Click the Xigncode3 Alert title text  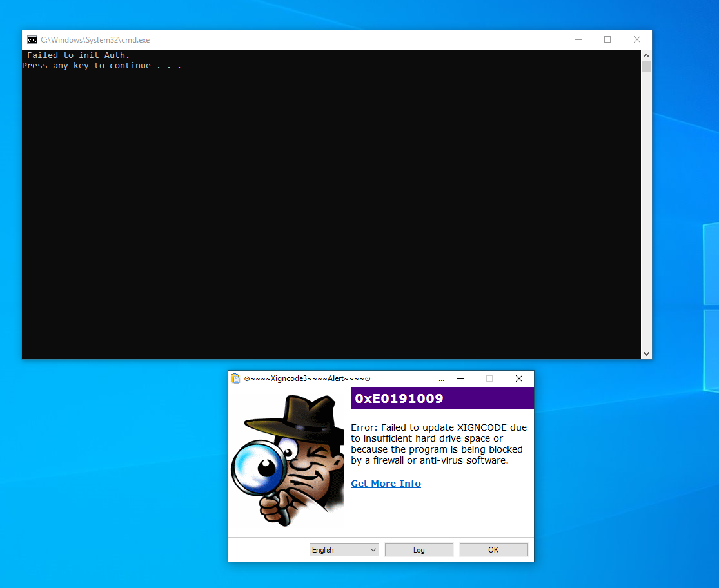pyautogui.click(x=307, y=378)
